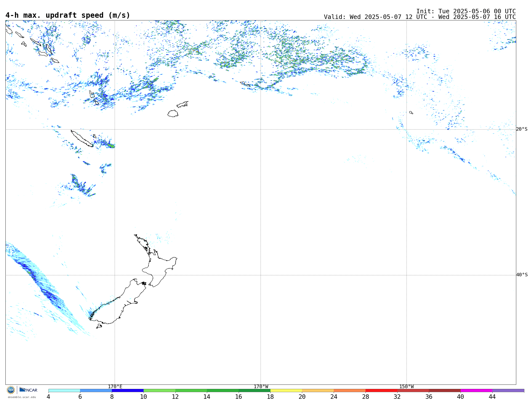Click colorbar tick label 40
The height and width of the screenshot is (400, 532).
click(461, 397)
